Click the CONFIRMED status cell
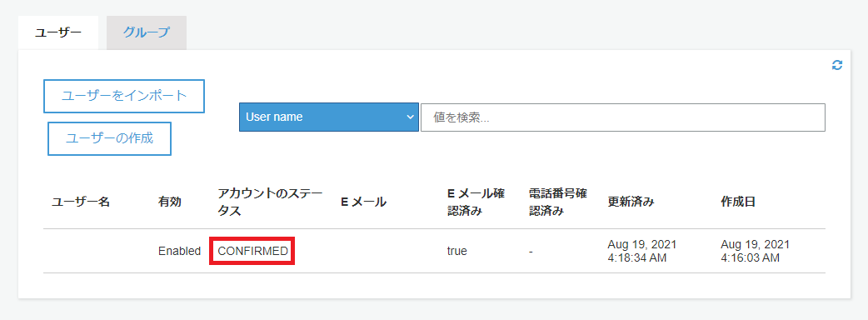Image resolution: width=868 pixels, height=320 pixels. [252, 251]
